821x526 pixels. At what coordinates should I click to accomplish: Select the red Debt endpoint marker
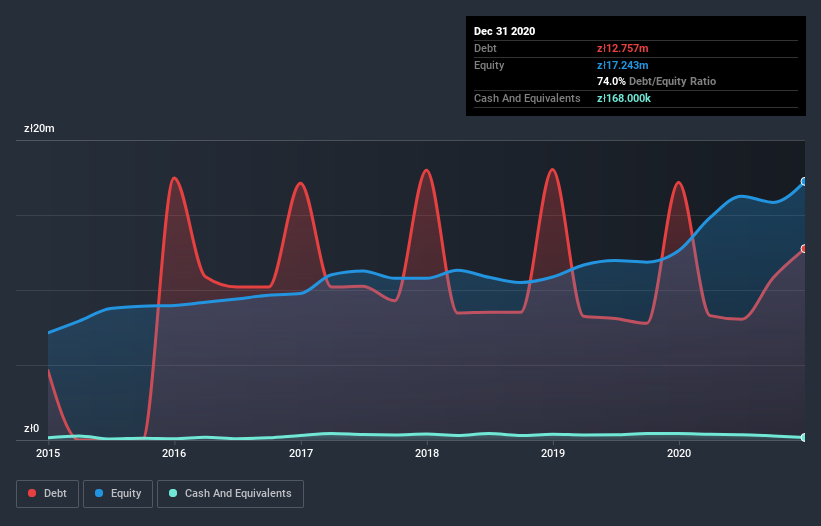click(x=804, y=249)
